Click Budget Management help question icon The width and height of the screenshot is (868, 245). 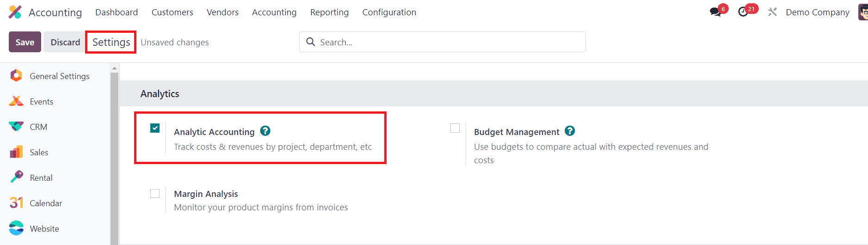570,131
